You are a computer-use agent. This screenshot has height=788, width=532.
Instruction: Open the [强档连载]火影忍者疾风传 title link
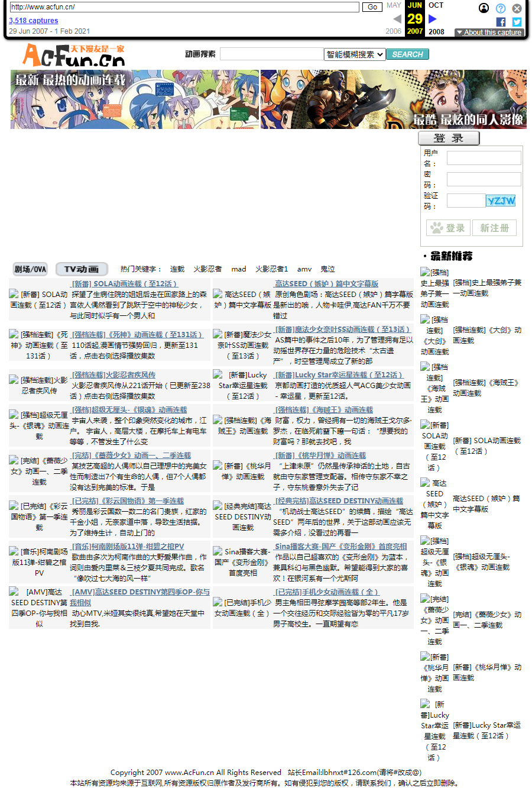[113, 375]
